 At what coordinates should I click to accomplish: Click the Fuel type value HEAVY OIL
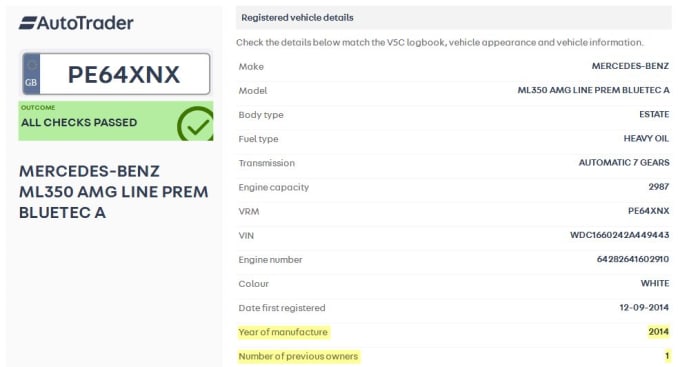point(646,138)
